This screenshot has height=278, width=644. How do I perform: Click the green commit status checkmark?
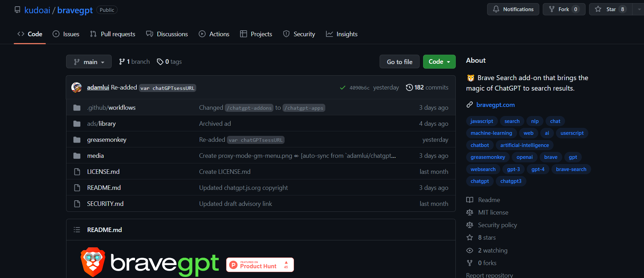[x=342, y=88]
